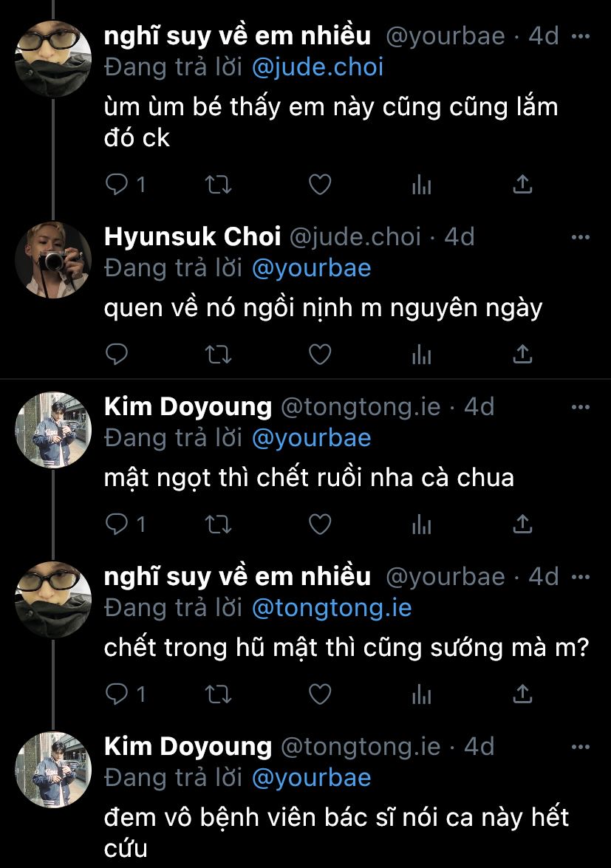Viewport: 611px width, 868px height.
Task: View analytics for the "chết trong hũ mật" tweet
Action: [x=421, y=694]
